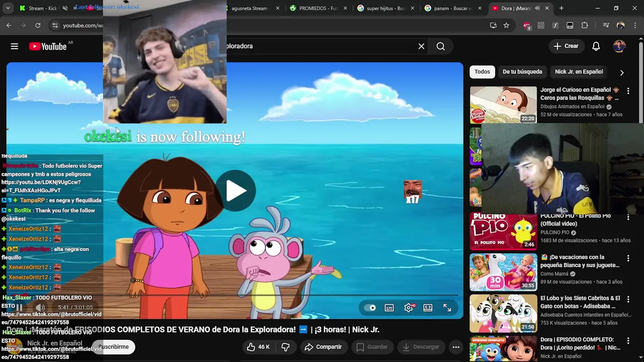Switch to the Stream - Kick browser tab
The image size is (644, 362).
[x=38, y=9]
